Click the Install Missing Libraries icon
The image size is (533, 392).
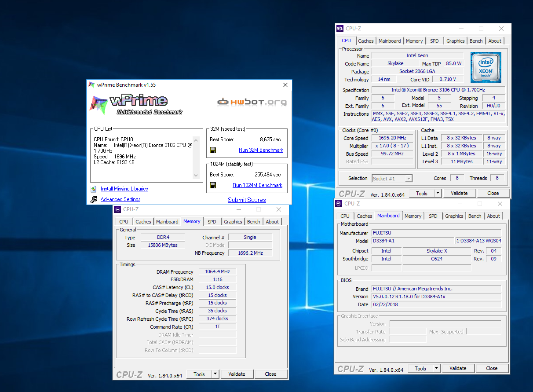(x=94, y=189)
